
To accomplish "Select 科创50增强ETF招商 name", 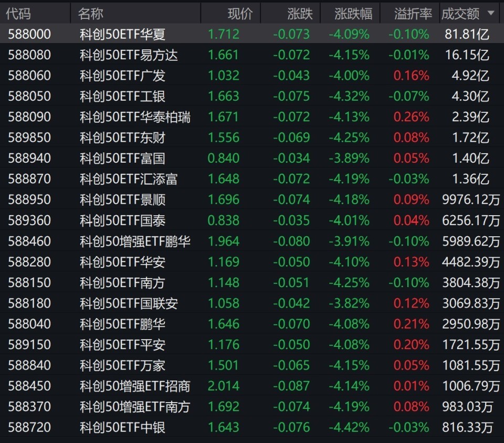I will [135, 386].
